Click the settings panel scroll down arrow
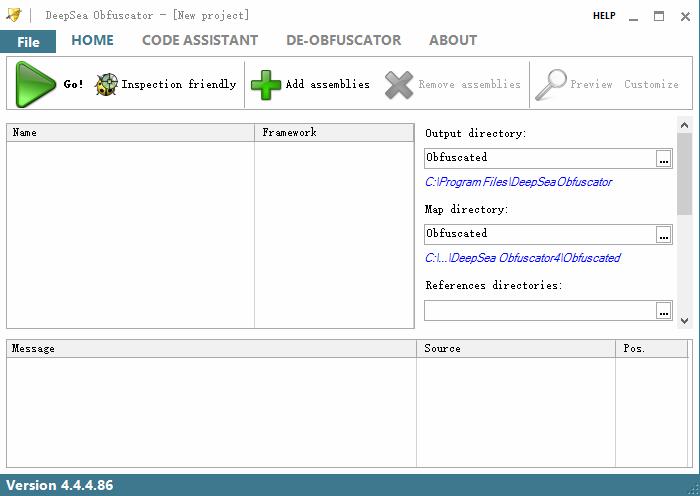 [x=684, y=321]
